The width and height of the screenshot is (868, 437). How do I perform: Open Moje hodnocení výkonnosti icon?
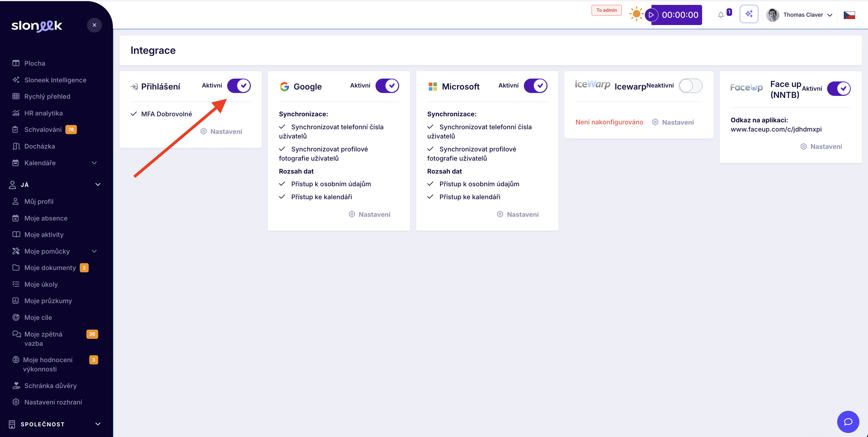(x=16, y=360)
